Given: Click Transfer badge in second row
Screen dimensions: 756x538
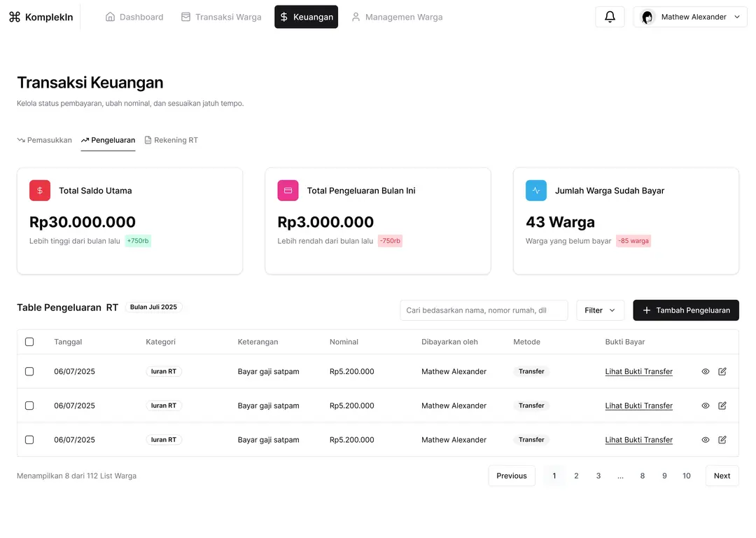Looking at the screenshot, I should [531, 406].
